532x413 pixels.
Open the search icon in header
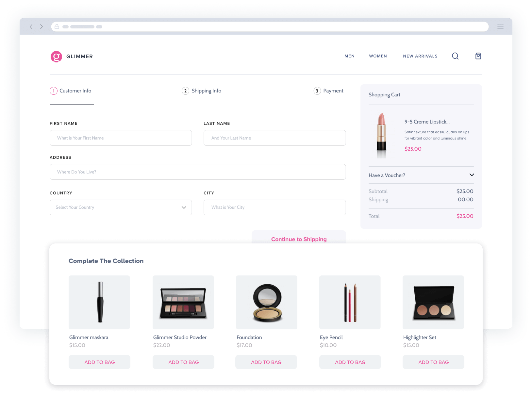pyautogui.click(x=455, y=56)
